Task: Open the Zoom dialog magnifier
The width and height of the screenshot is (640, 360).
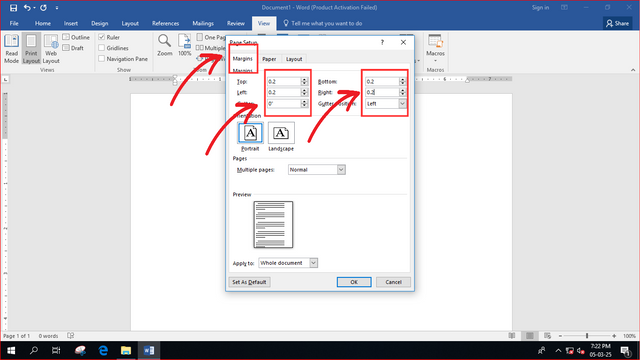Action: point(164,45)
